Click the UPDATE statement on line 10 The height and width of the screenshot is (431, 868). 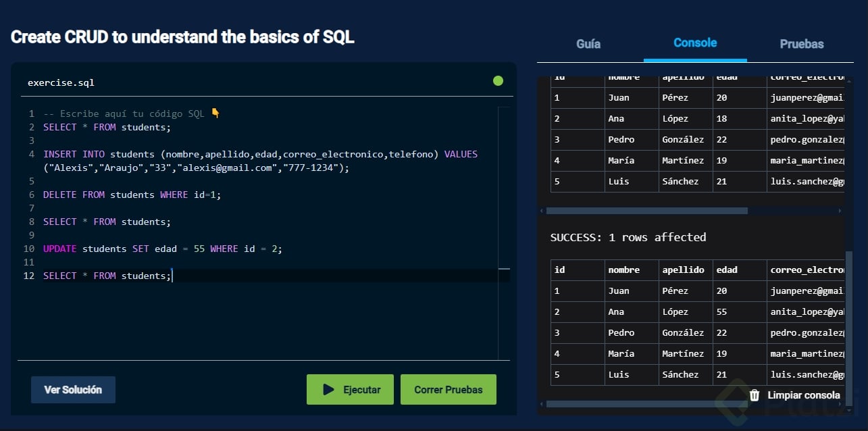coord(162,249)
